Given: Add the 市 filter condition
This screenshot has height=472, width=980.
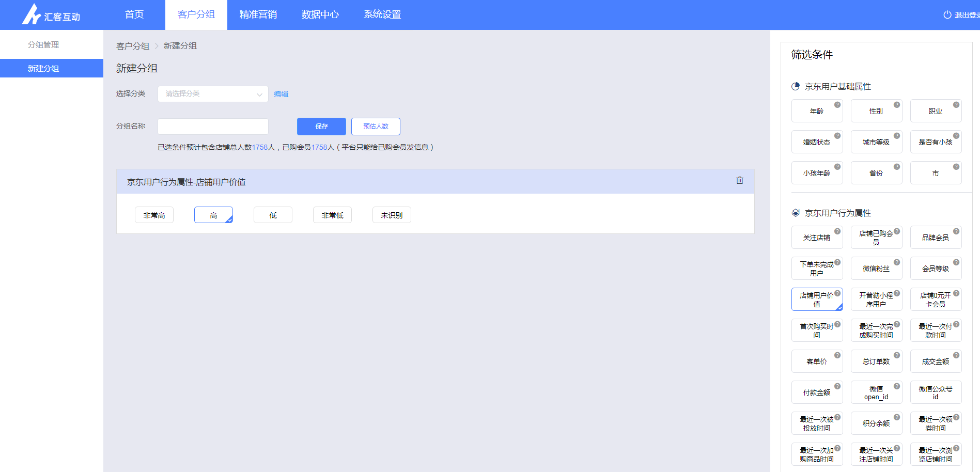Looking at the screenshot, I should pyautogui.click(x=936, y=173).
